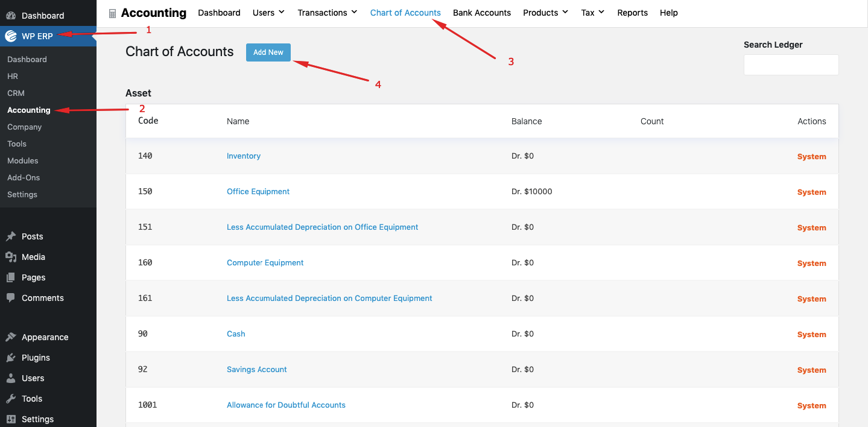Screen dimensions: 868x427
Task: Click the Tools wrench icon in sidebar
Action: [x=11, y=399]
